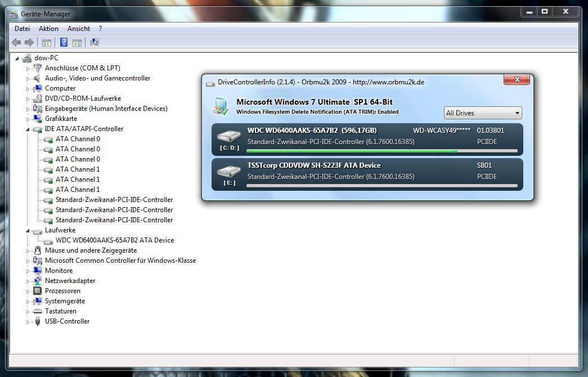Click the USB-Controller plug icon
Viewport: 588px width, 377px height.
[x=38, y=321]
